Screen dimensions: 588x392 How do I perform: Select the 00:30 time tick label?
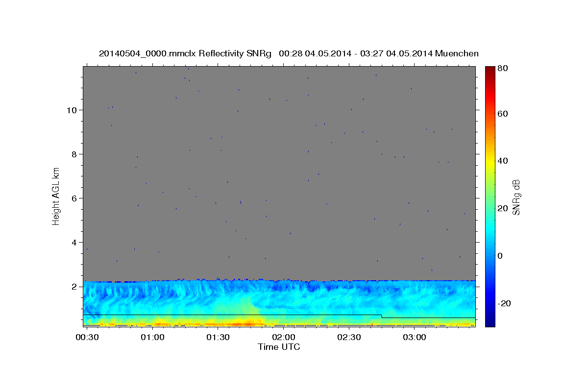point(87,338)
